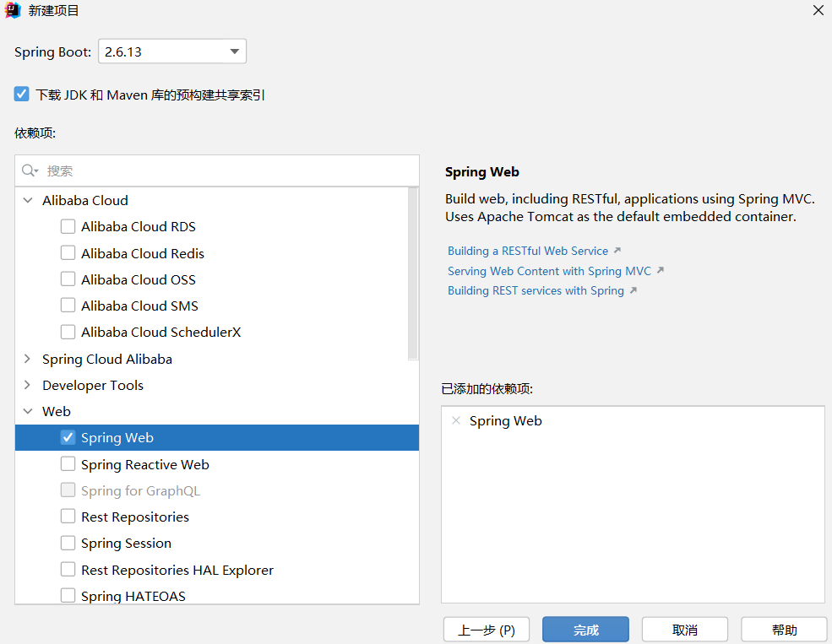832x644 pixels.
Task: Check Alibaba Cloud RDS dependency
Action: [68, 226]
